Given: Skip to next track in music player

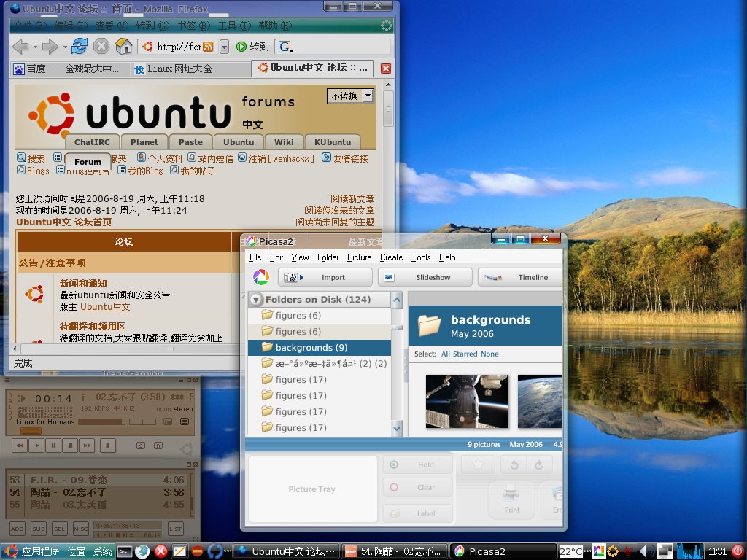Looking at the screenshot, I should 88,446.
